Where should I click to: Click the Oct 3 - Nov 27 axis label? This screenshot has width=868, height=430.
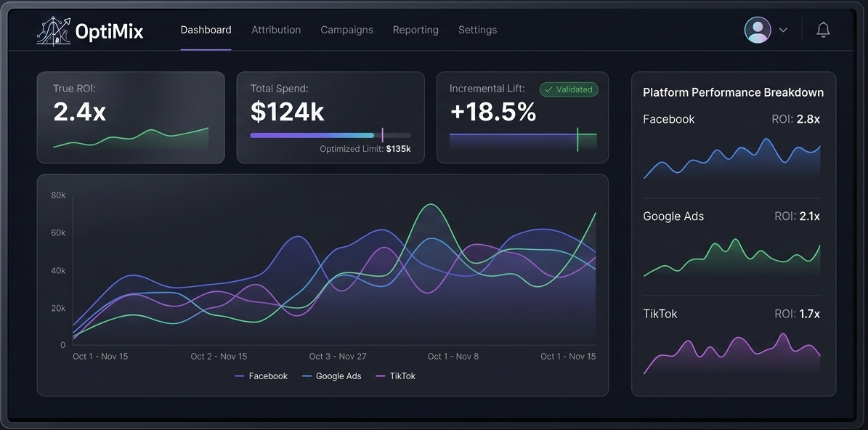point(338,357)
